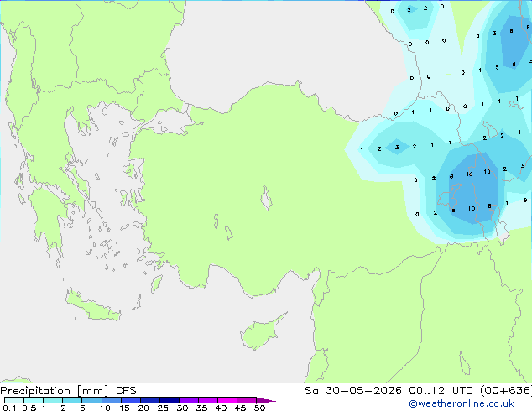Select the 0.1–0.5 mm legend color swatch
Screen dimensions: 532x411
14,400
